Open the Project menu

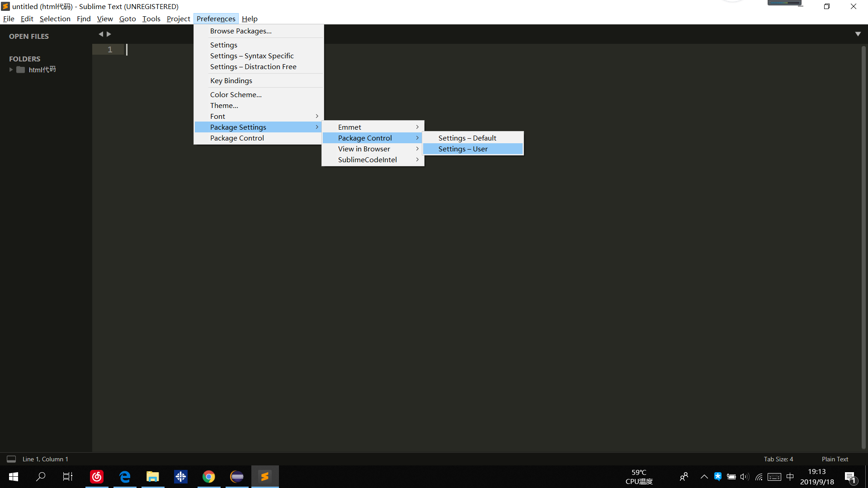179,19
